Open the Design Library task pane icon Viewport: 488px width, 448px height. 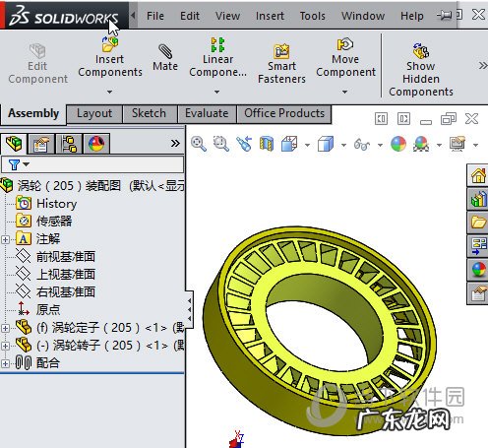click(x=478, y=199)
